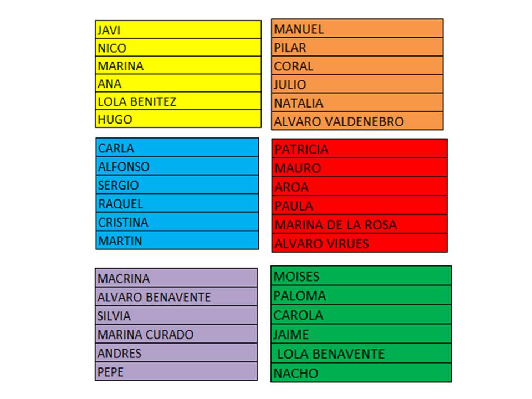Click the NACHO name cell

pyautogui.click(x=361, y=373)
